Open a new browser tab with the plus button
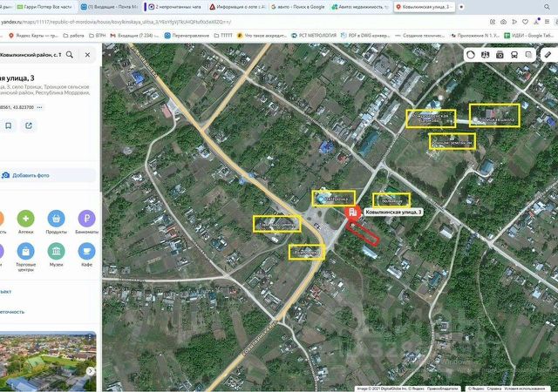This screenshot has width=558, height=392. tap(461, 7)
